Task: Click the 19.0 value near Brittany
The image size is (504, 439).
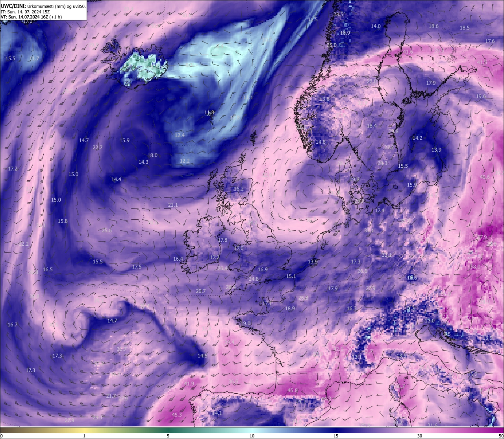Action: 246,324
